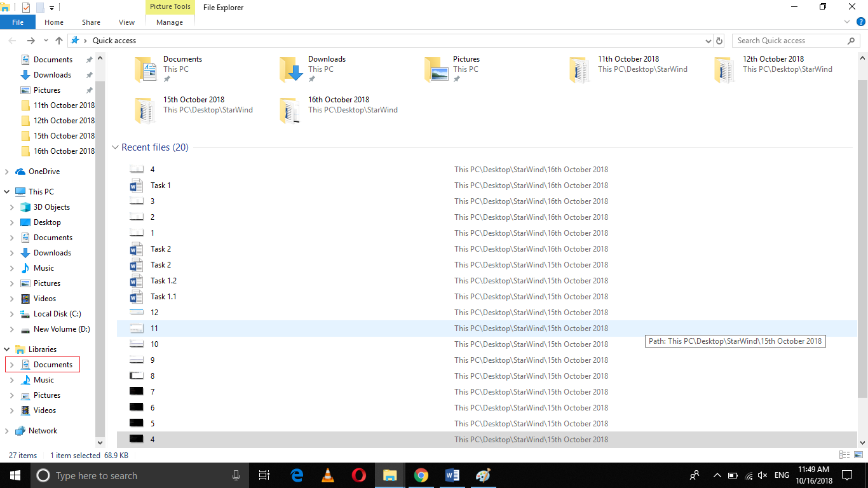
Task: Collapse the Recent files section
Action: click(x=115, y=147)
